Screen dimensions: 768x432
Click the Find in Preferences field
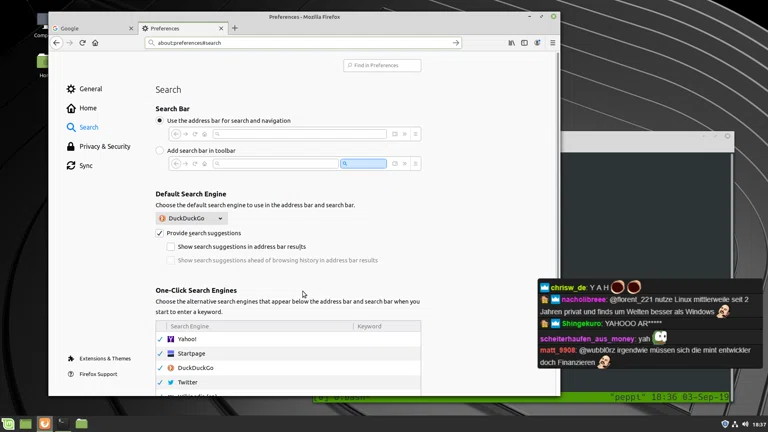coord(382,65)
